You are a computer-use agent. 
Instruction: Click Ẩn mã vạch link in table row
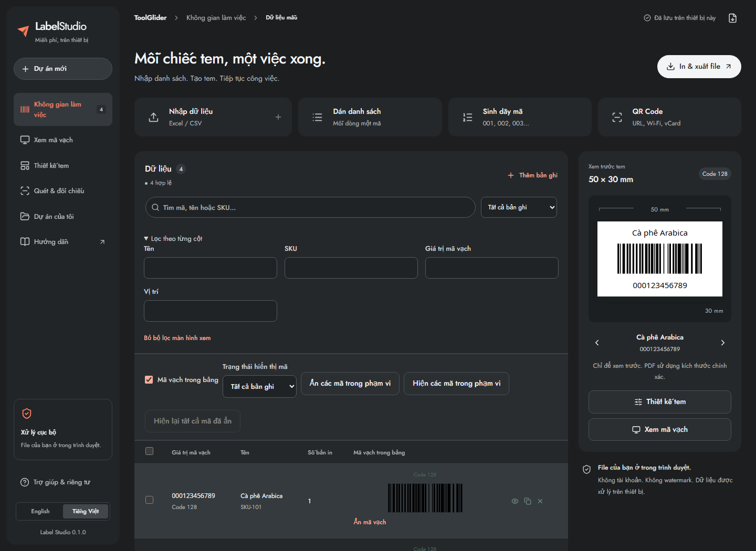pos(370,522)
